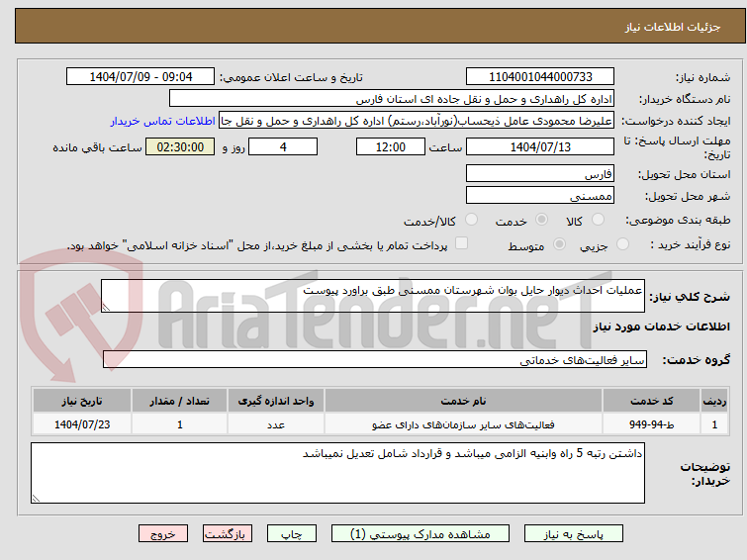Click the ردیف column header
Image resolution: width=747 pixels, height=560 pixels.
tap(714, 401)
